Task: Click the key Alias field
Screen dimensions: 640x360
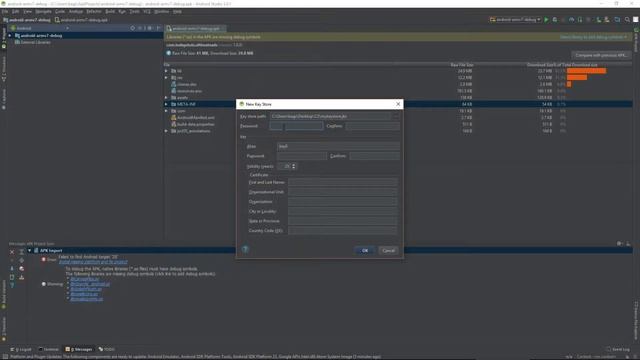Action: [338, 146]
